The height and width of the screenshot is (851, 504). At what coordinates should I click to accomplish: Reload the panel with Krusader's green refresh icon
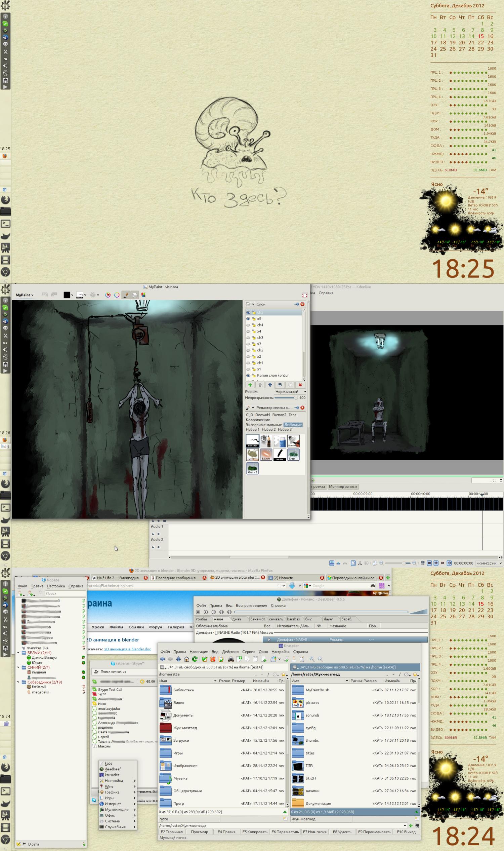(x=195, y=659)
